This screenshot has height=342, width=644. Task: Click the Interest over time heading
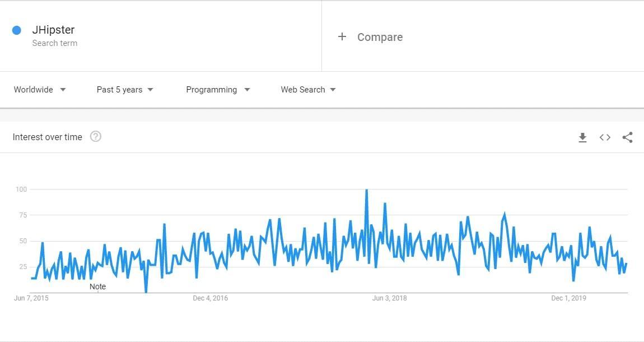47,137
